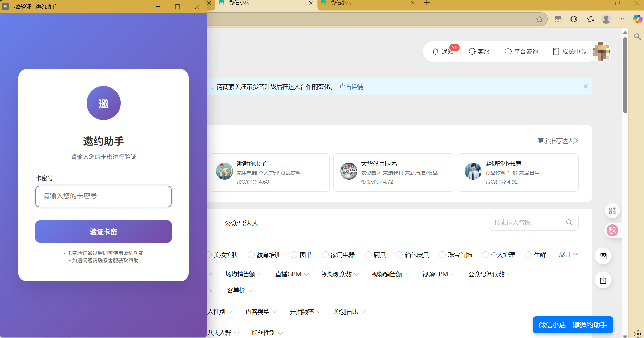Close the blue notice banner
The image size is (644, 338).
click(x=586, y=86)
